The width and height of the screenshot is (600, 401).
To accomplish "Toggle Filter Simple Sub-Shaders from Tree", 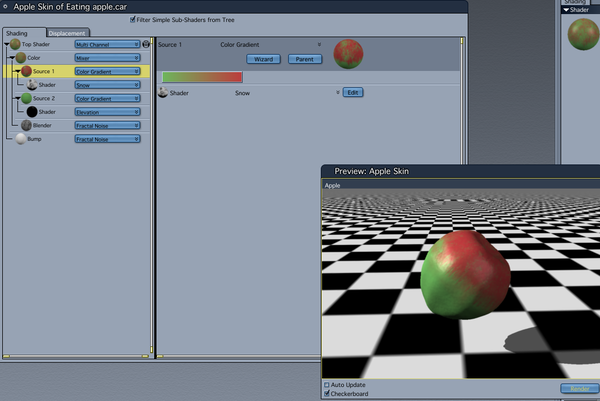I will tap(133, 20).
